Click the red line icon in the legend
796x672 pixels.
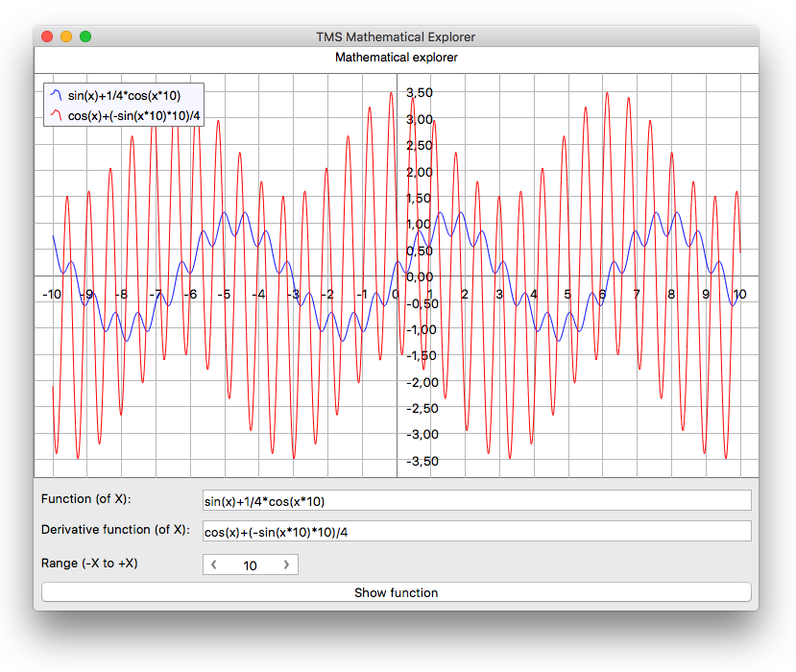tap(56, 116)
